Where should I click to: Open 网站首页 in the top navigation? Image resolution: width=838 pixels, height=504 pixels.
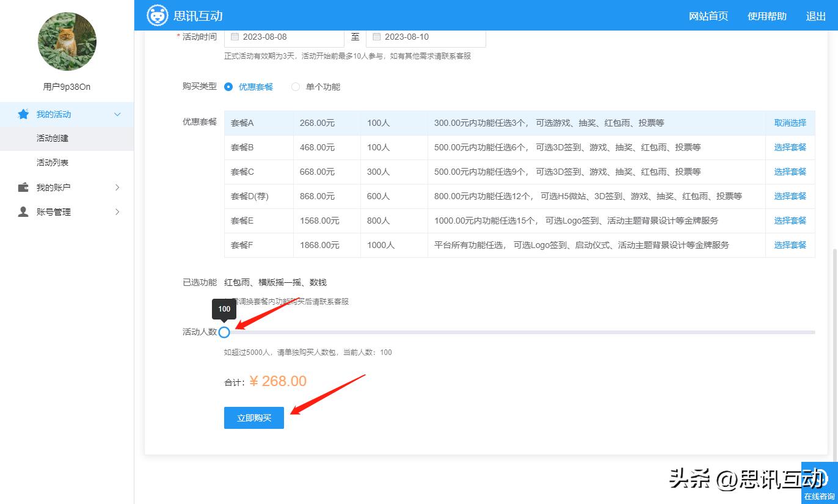pos(708,16)
